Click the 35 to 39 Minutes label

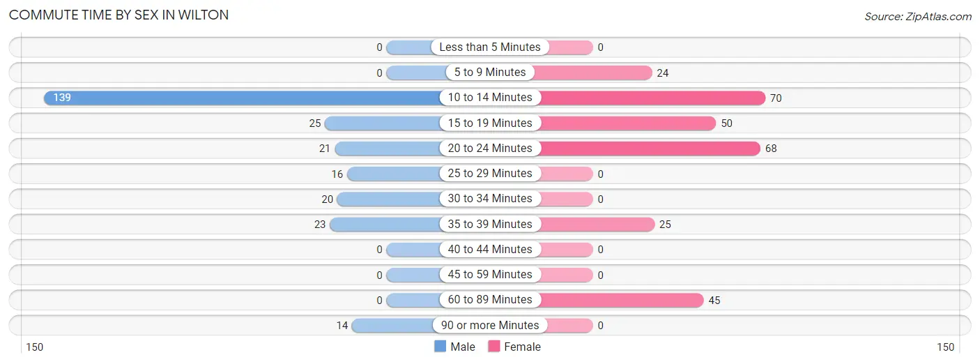pos(490,224)
